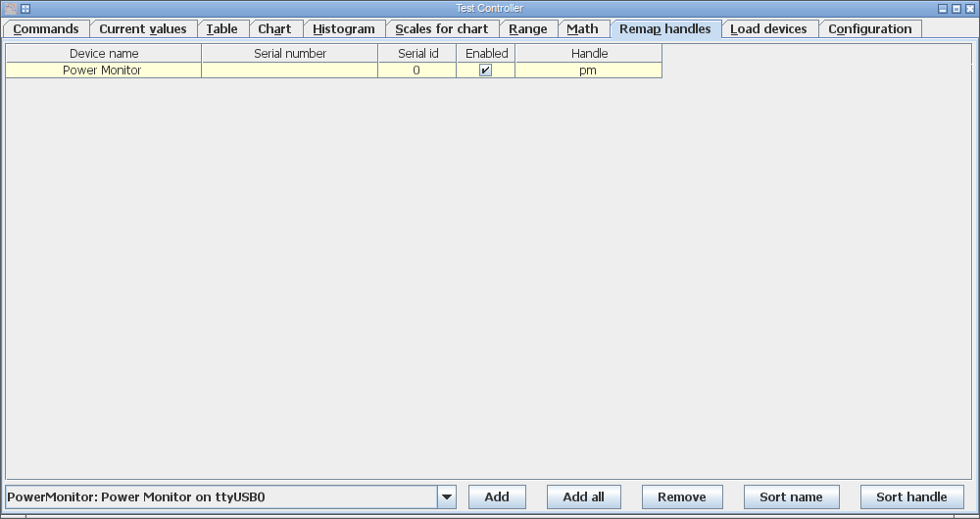The height and width of the screenshot is (519, 980).
Task: Click the PowerMonitor on ttyUSB0 combo box text
Action: coord(136,497)
